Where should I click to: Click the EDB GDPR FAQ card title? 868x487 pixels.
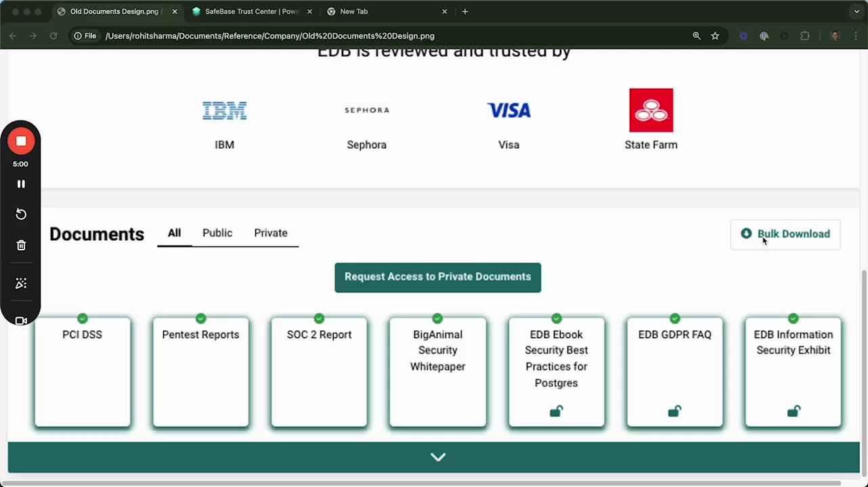click(x=674, y=335)
